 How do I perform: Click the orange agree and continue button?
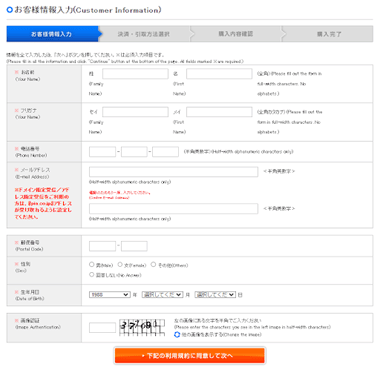[x=190, y=356]
